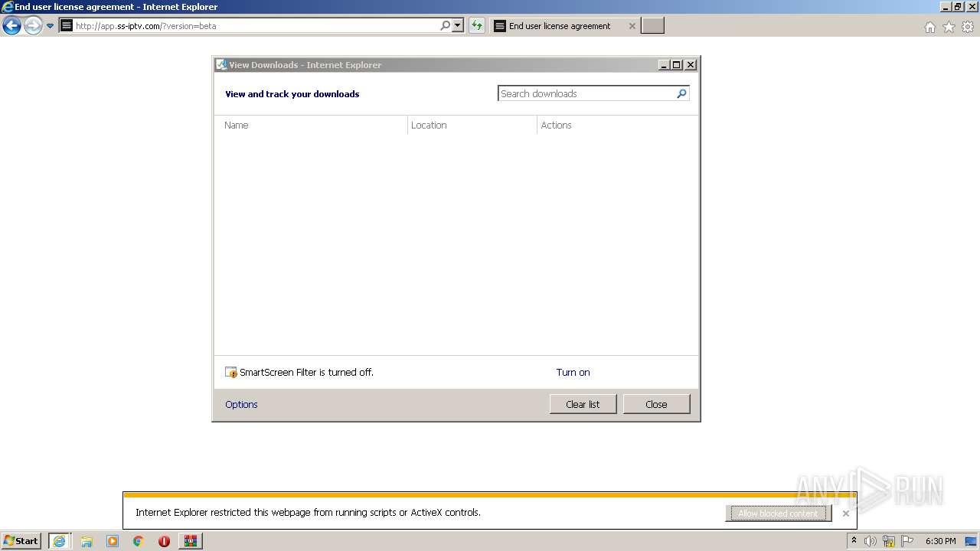980x551 pixels.
Task: Click Allow blocked content button
Action: [779, 514]
